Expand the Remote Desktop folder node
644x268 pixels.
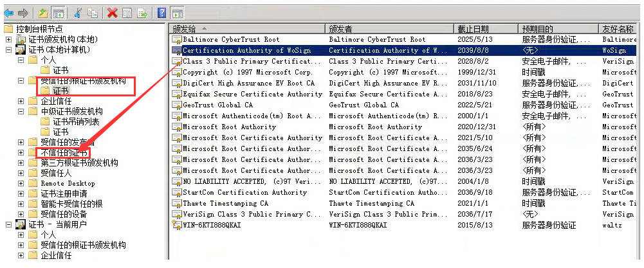coord(21,183)
